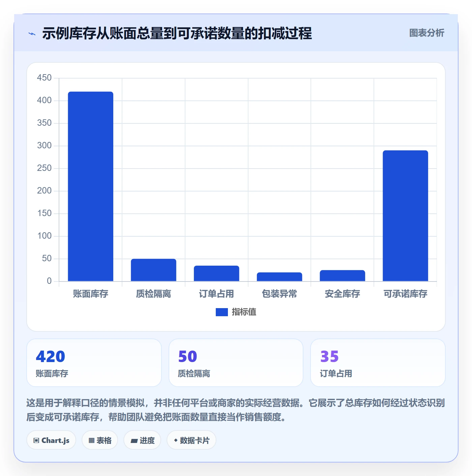Click the 图表分析 label in header
Screen dimensions: 472x476
(426, 33)
